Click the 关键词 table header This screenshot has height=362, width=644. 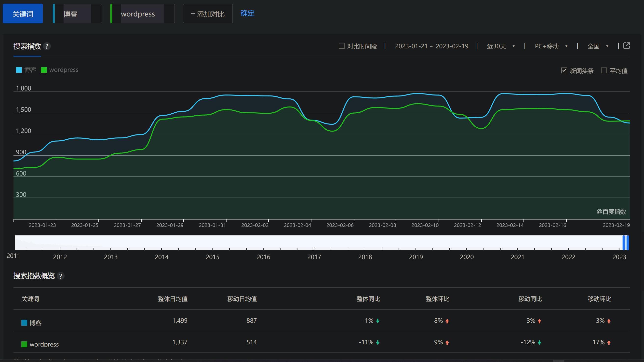[x=30, y=299]
